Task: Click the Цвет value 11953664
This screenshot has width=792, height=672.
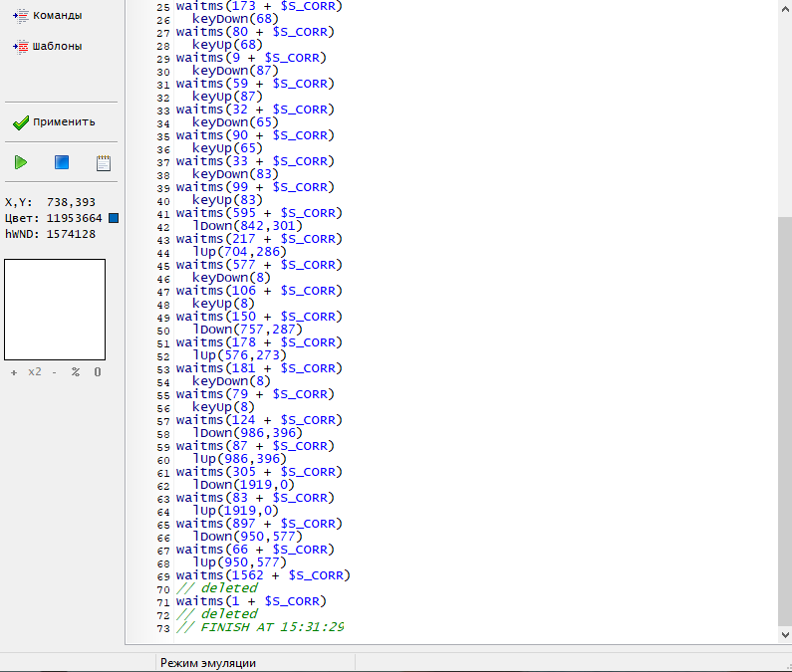Action: click(x=75, y=218)
